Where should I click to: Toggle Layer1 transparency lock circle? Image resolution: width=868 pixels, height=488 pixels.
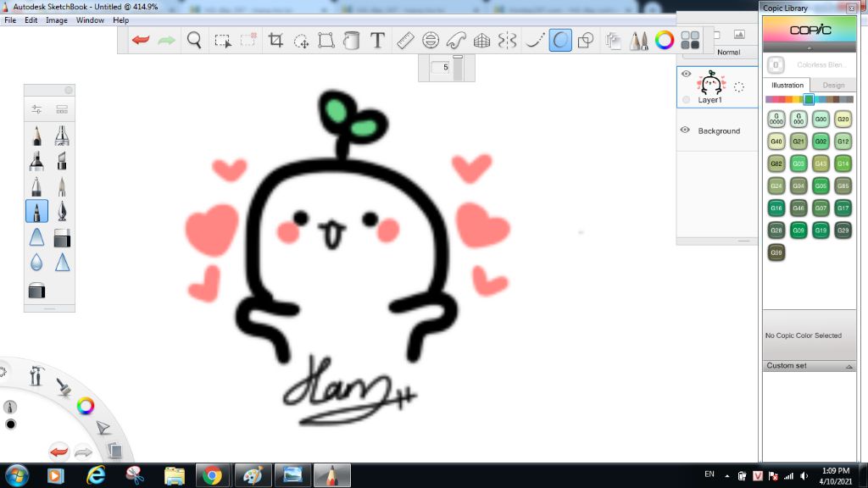[x=739, y=87]
